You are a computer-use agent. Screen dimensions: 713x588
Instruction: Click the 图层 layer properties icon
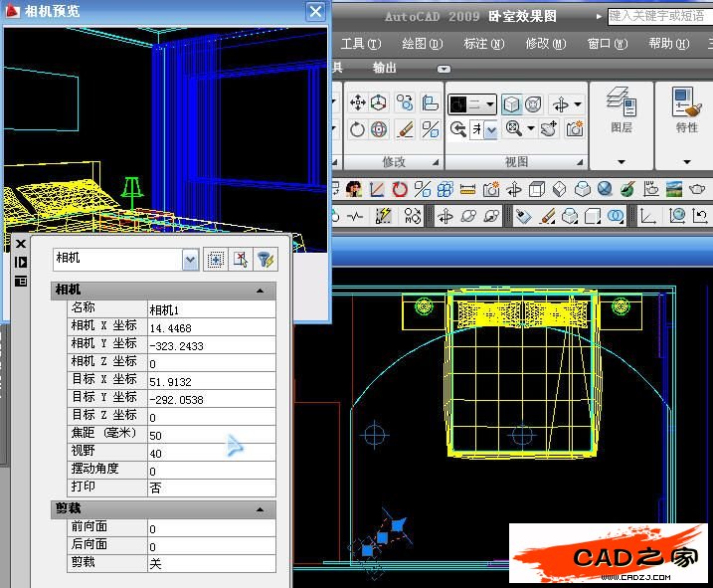(x=621, y=102)
